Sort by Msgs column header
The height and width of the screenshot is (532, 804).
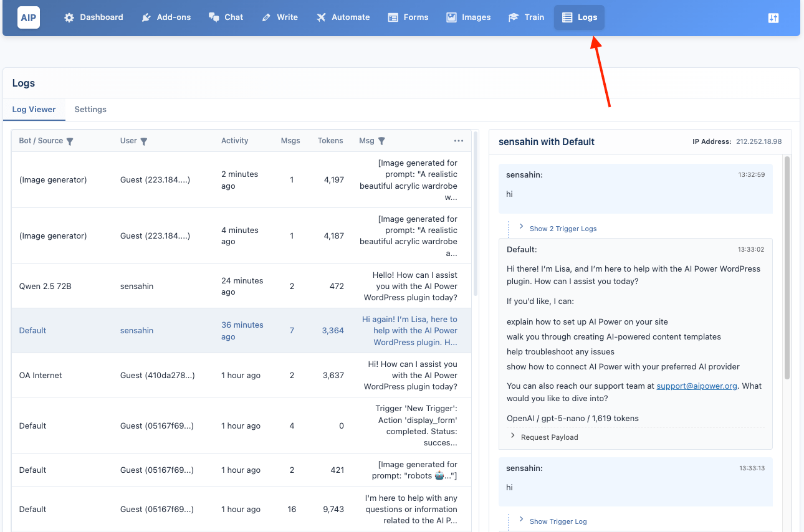(x=290, y=141)
